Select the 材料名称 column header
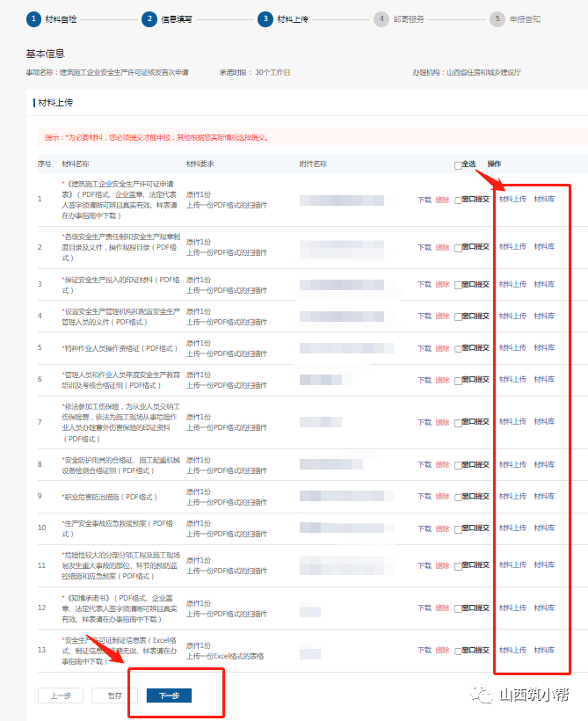The image size is (588, 721). 76,164
